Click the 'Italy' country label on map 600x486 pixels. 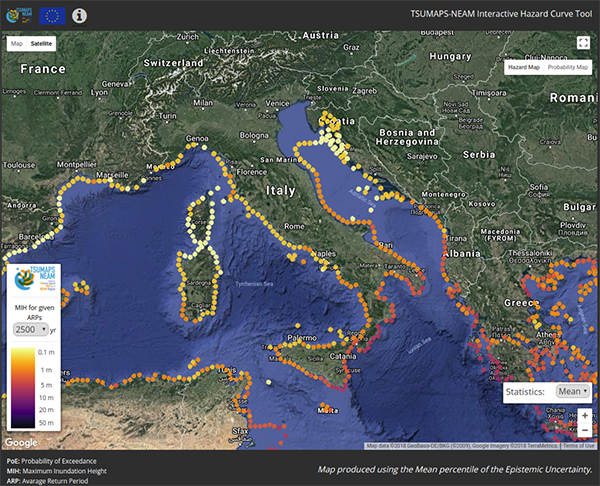[281, 191]
